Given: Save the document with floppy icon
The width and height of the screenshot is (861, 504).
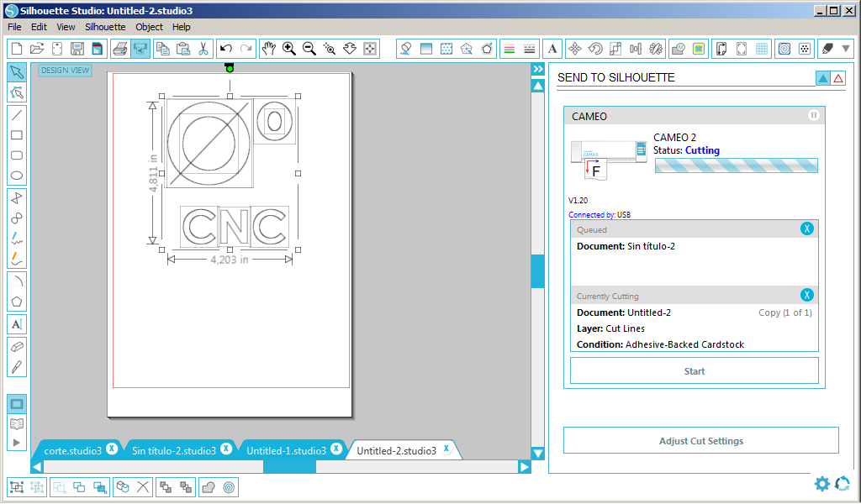Looking at the screenshot, I should coord(77,49).
